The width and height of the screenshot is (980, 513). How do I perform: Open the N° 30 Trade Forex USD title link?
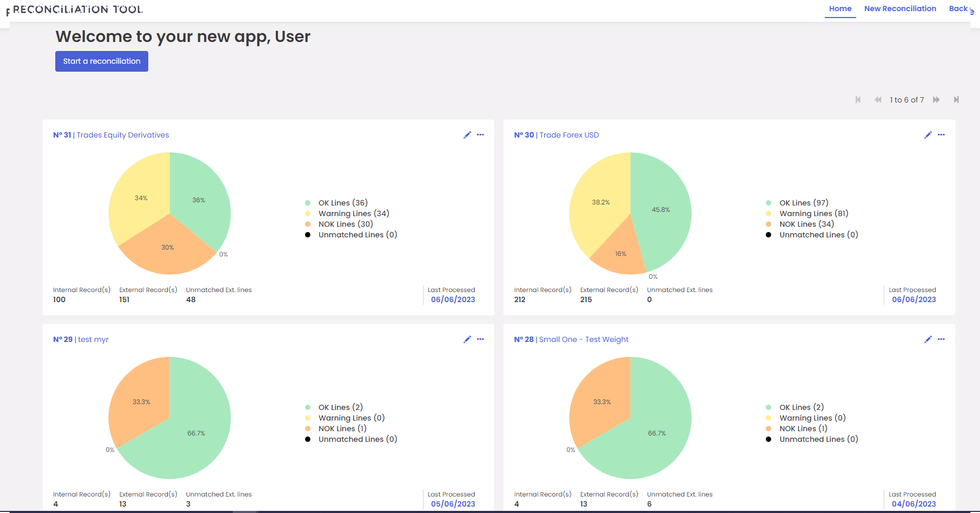[x=556, y=135]
